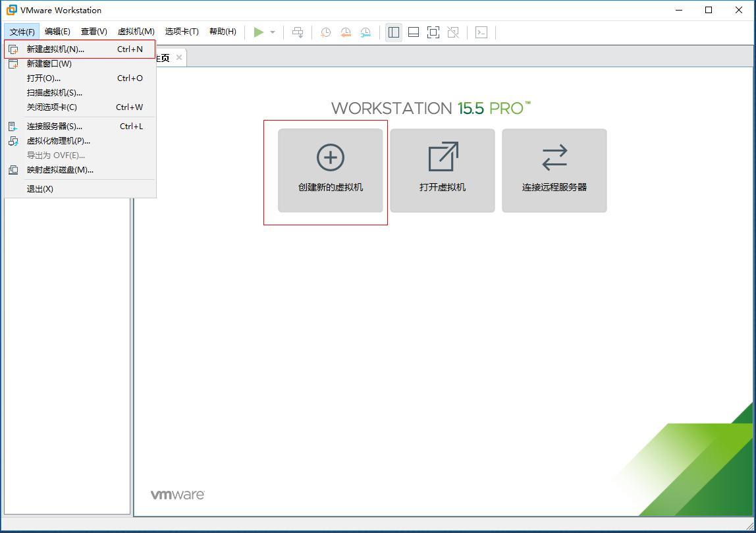756x533 pixels.
Task: Click the revert snapshot icon
Action: pos(345,32)
